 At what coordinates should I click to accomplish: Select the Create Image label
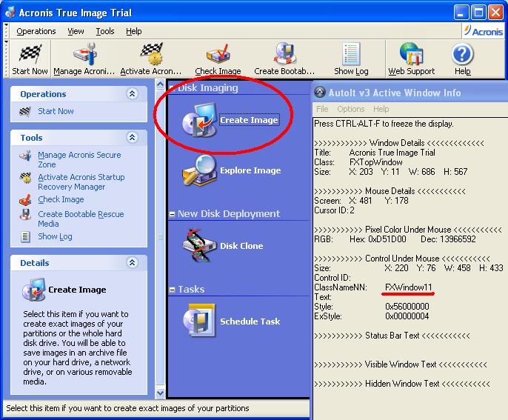click(249, 120)
